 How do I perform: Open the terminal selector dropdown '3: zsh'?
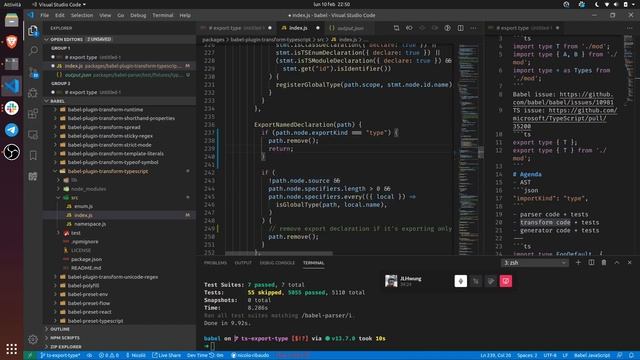535,263
